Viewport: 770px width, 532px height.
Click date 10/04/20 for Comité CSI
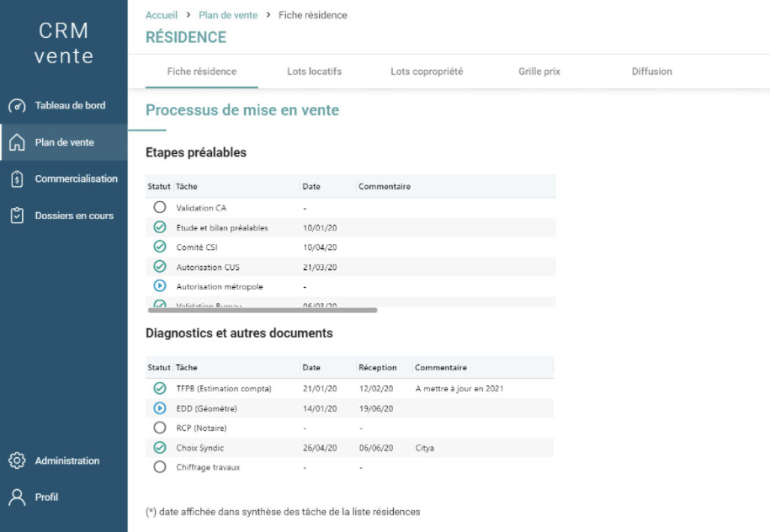click(x=320, y=247)
